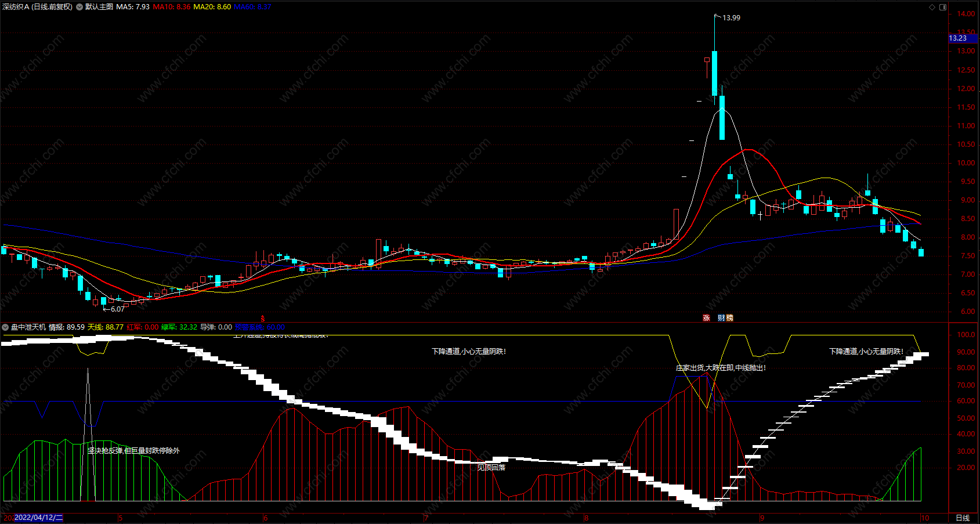
Task: Click the 坚决抢反弹,但巨量封跌停除外 annotation
Action: [x=133, y=451]
